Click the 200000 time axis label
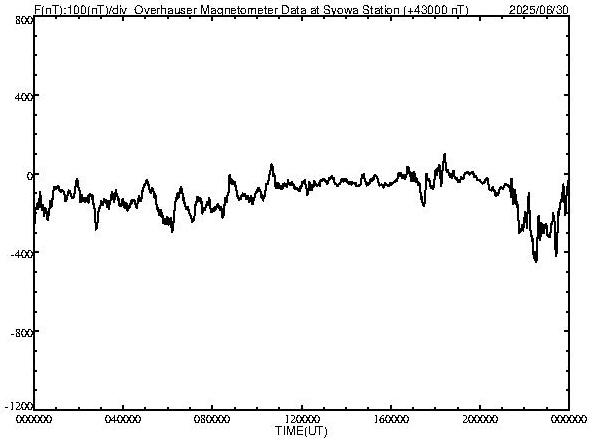 [x=480, y=419]
